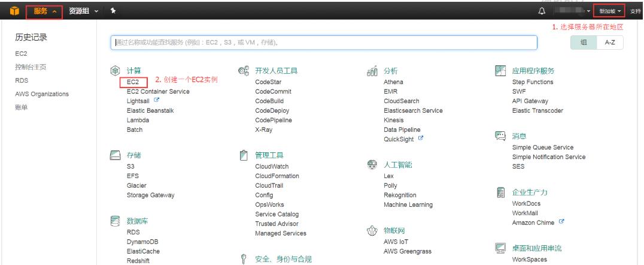
Task: Click the 桌面和应用串流 monitor icon
Action: coord(500,248)
